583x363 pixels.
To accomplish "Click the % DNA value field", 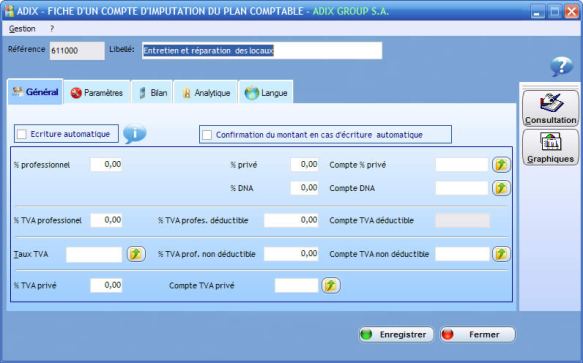I will (305, 188).
